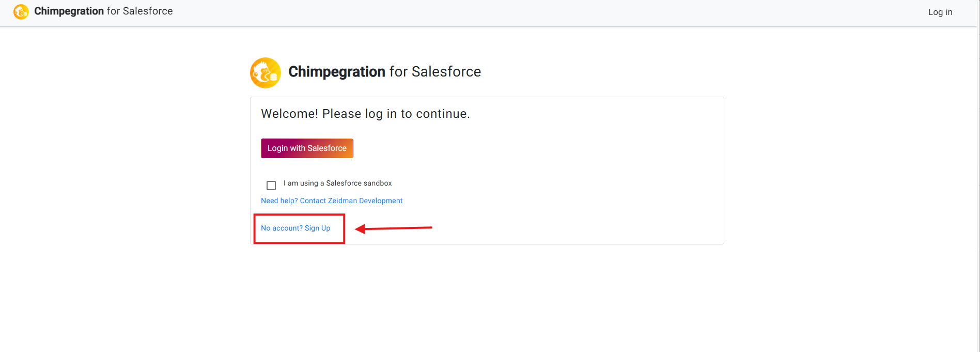Click empty space in the top navigation bar
Screen dimensions: 980x352
pos(517,13)
